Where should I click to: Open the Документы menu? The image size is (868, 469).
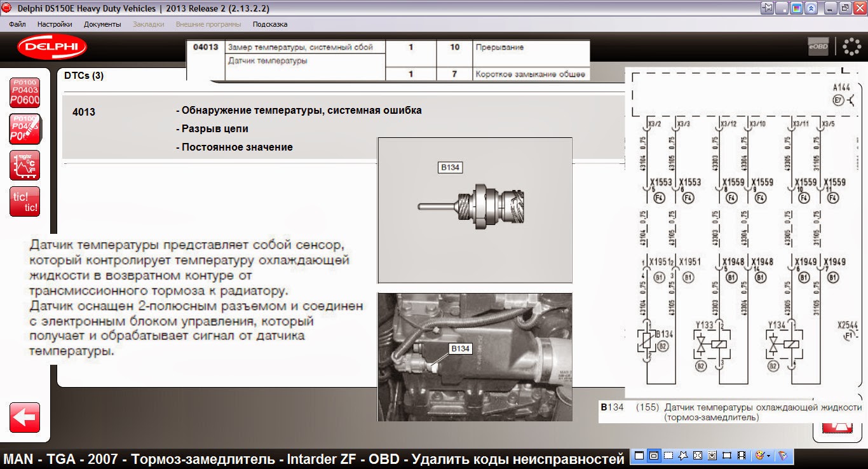[102, 24]
